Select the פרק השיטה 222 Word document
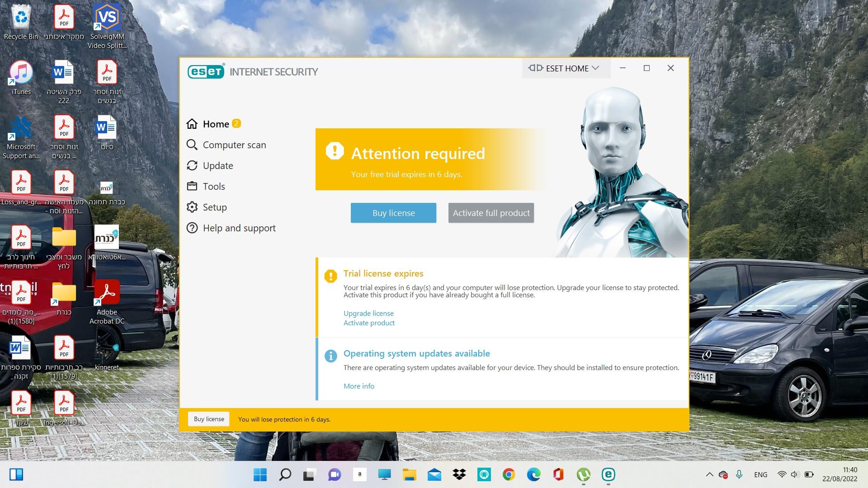The width and height of the screenshot is (868, 488). [x=64, y=81]
